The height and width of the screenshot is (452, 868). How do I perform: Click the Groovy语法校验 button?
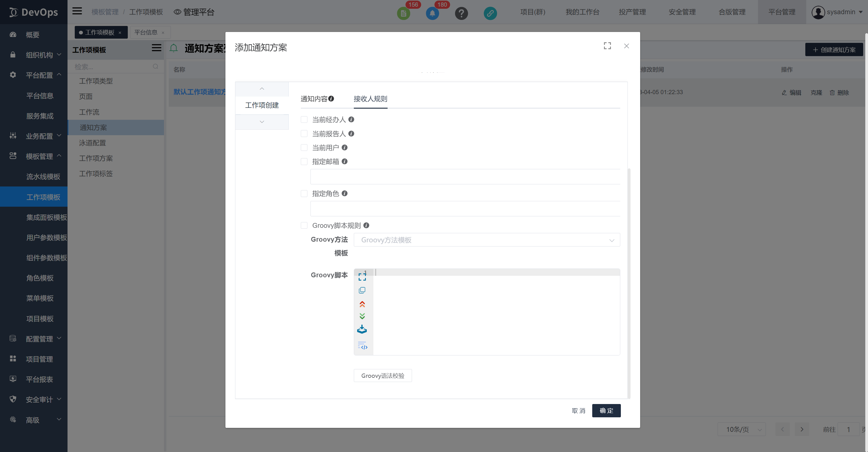tap(382, 375)
